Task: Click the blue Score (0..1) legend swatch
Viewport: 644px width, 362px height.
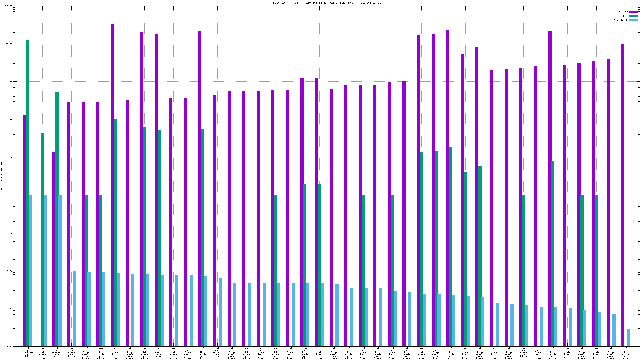Action: (633, 20)
